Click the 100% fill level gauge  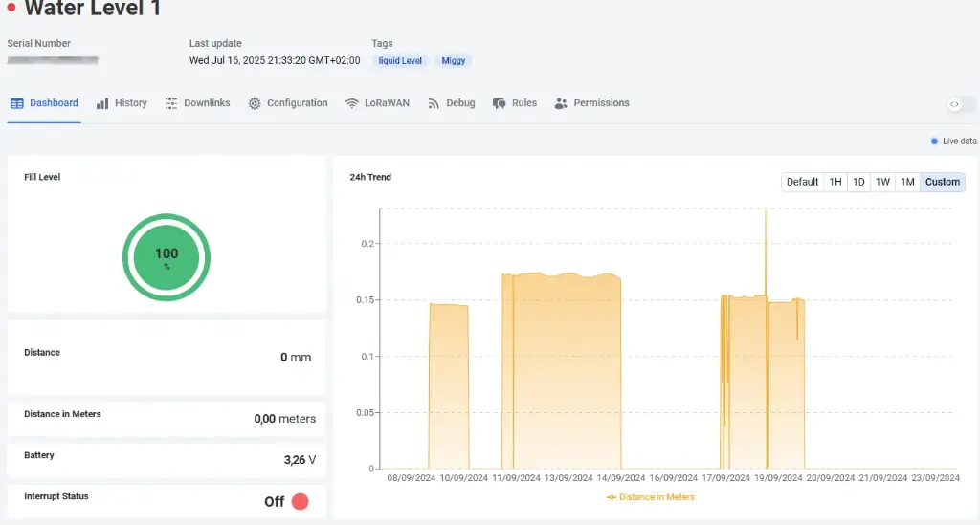(167, 257)
